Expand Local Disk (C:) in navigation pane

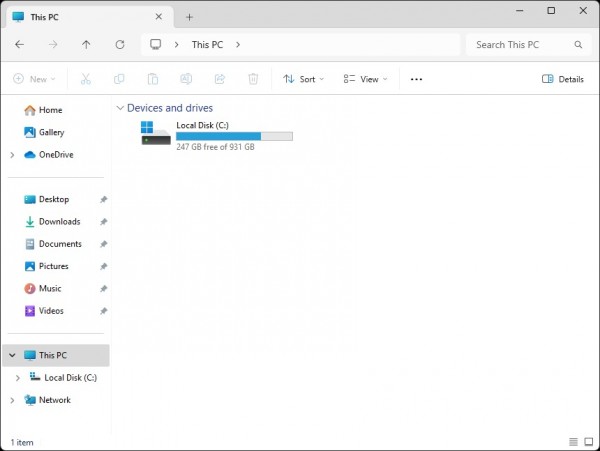(18, 378)
